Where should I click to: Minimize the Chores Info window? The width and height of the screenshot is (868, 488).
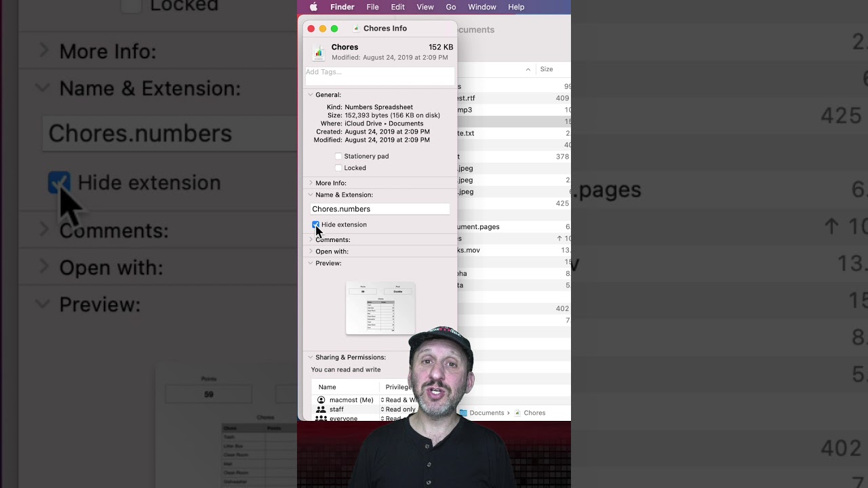(x=323, y=28)
